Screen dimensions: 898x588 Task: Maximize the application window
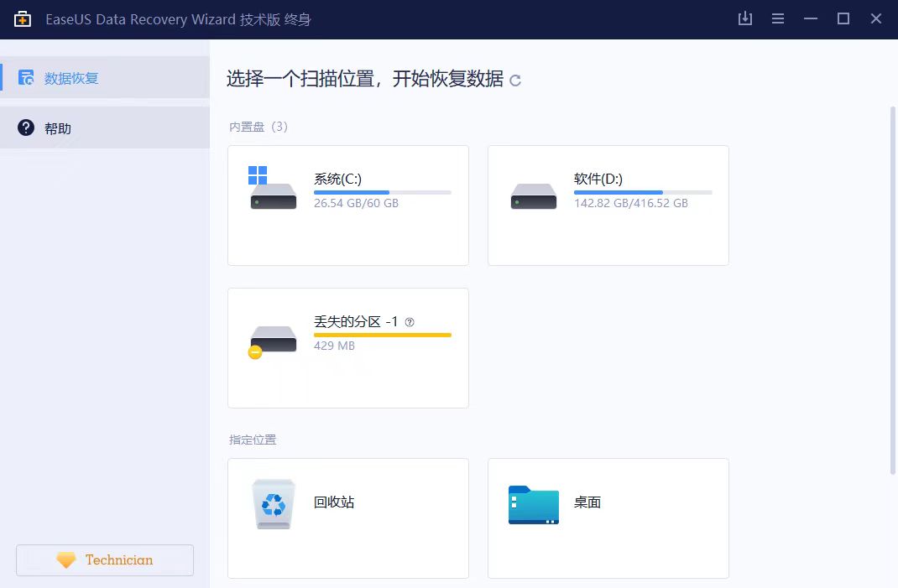click(x=843, y=18)
